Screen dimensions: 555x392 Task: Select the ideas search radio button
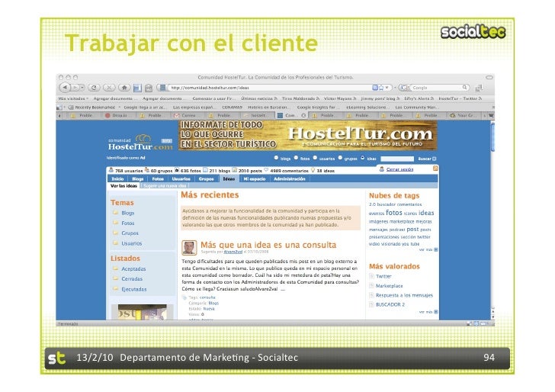click(x=363, y=158)
